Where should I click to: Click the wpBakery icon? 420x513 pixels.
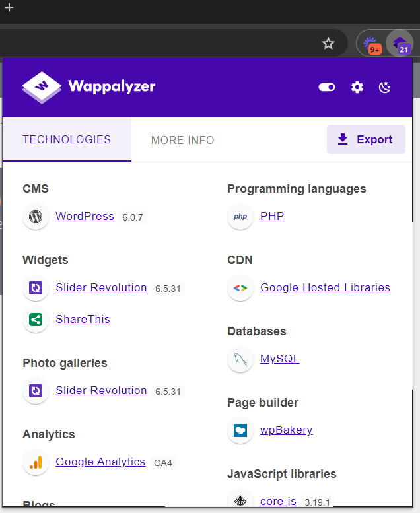(240, 430)
